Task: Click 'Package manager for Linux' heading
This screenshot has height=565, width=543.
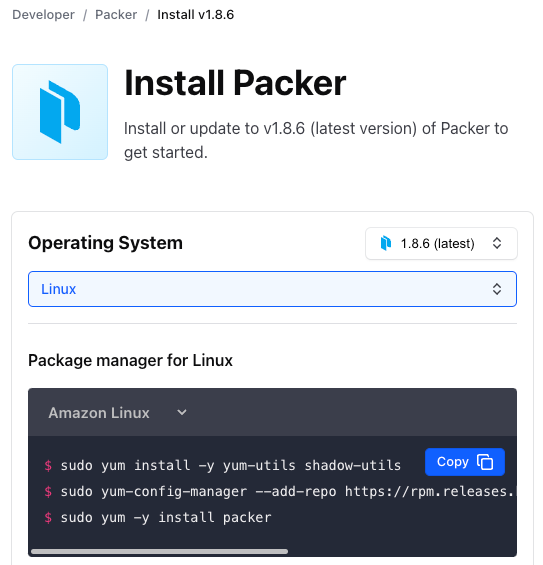Action: pos(130,360)
